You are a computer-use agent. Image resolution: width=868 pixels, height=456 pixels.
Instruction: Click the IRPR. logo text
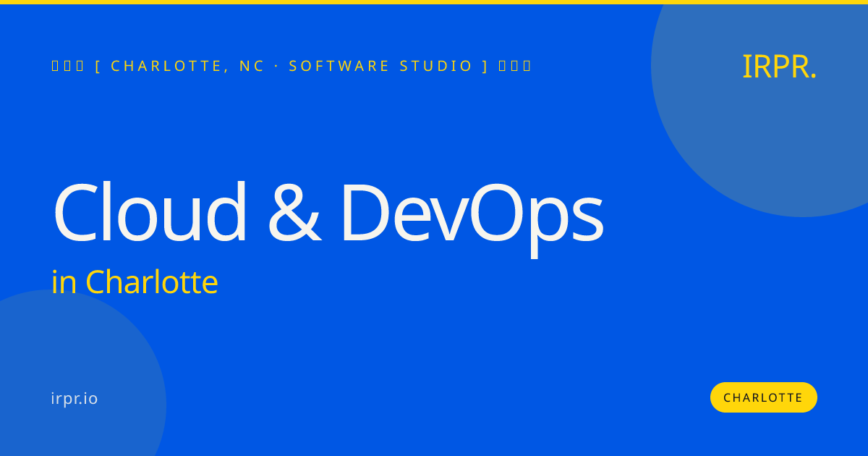pyautogui.click(x=779, y=67)
